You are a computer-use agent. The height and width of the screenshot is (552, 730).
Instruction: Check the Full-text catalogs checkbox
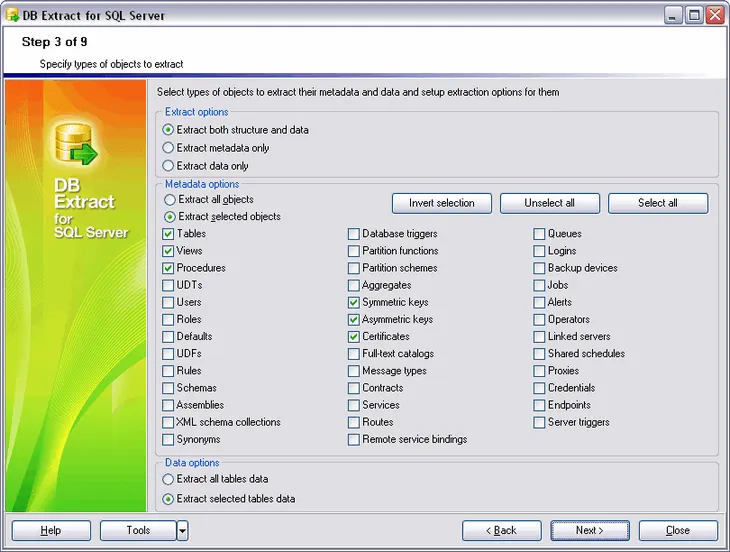[354, 354]
